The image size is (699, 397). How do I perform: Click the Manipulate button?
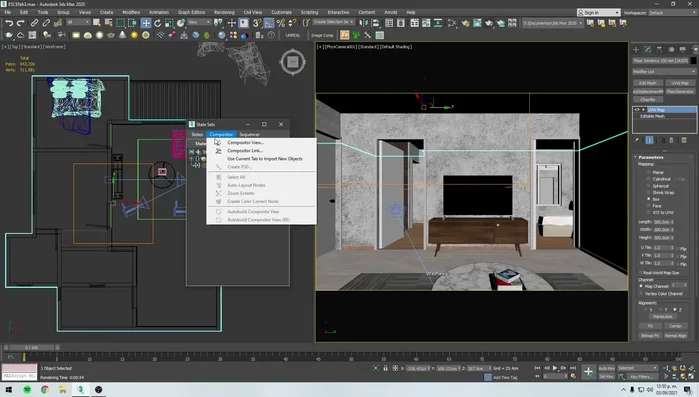pos(662,316)
